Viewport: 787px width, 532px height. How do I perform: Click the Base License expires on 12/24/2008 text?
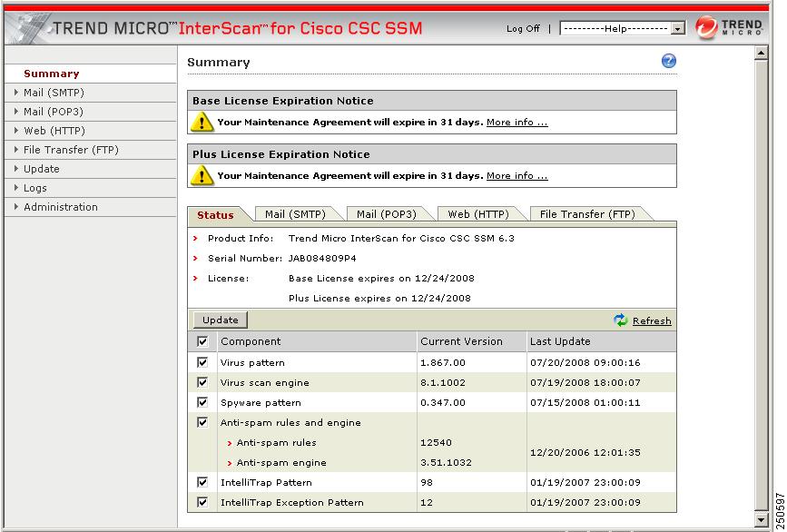(x=381, y=279)
